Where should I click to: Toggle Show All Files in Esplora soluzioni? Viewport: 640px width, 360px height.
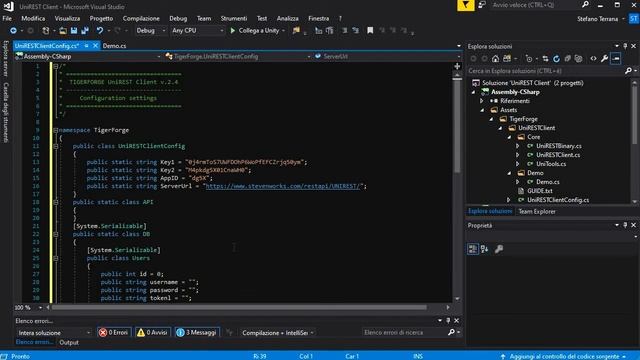[x=579, y=59]
